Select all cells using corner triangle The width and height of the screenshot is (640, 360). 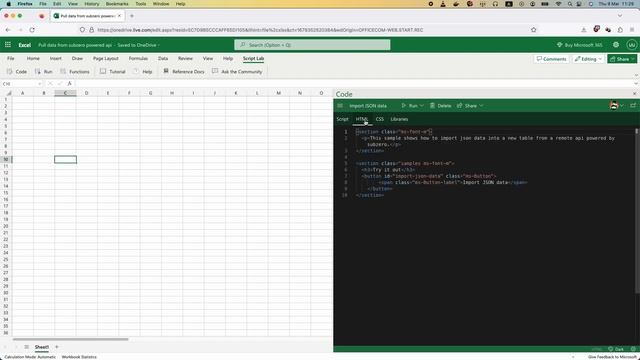pyautogui.click(x=8, y=93)
